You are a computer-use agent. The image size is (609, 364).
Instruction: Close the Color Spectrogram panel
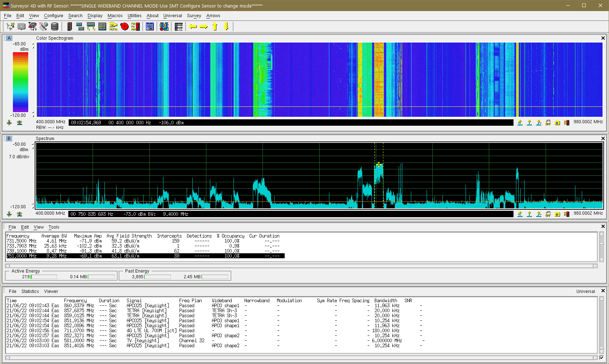(x=603, y=38)
